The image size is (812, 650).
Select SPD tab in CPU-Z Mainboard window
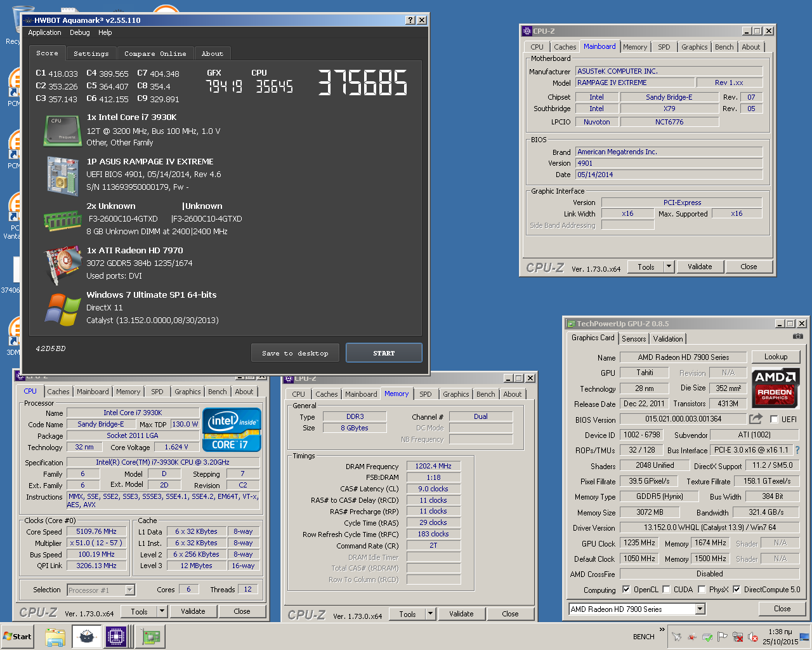(x=664, y=47)
